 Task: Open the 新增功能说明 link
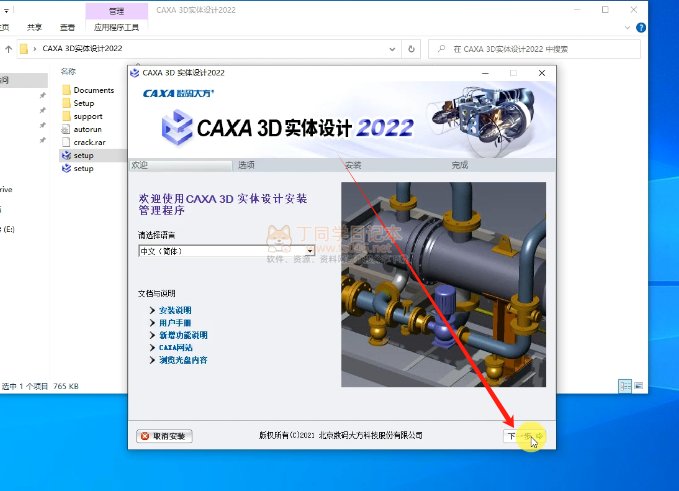(x=183, y=335)
